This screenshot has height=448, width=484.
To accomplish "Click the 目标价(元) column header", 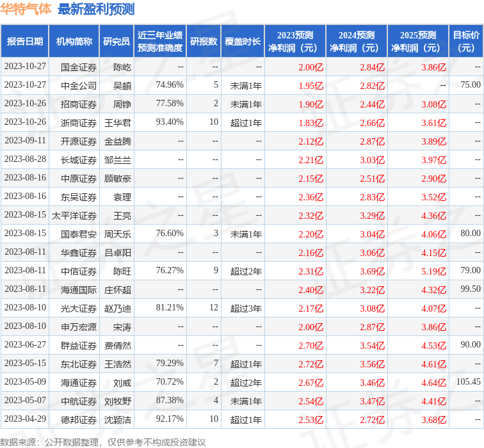I will coord(467,42).
